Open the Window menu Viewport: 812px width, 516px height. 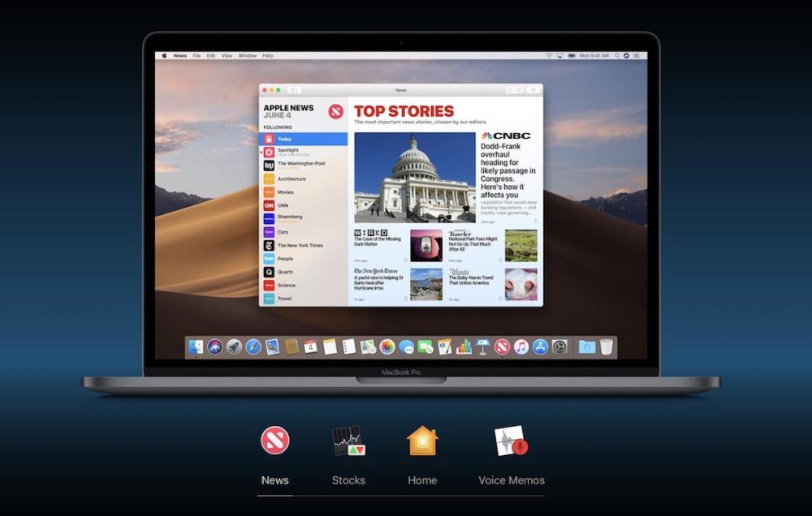point(248,55)
